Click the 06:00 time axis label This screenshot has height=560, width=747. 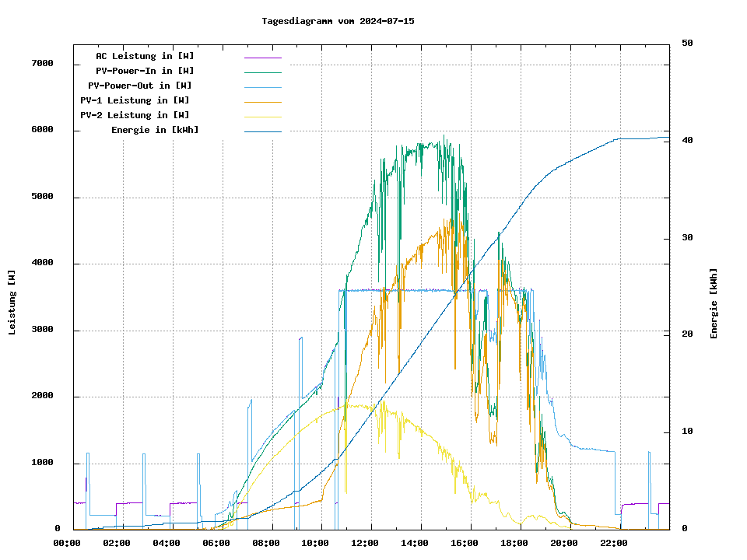click(216, 543)
